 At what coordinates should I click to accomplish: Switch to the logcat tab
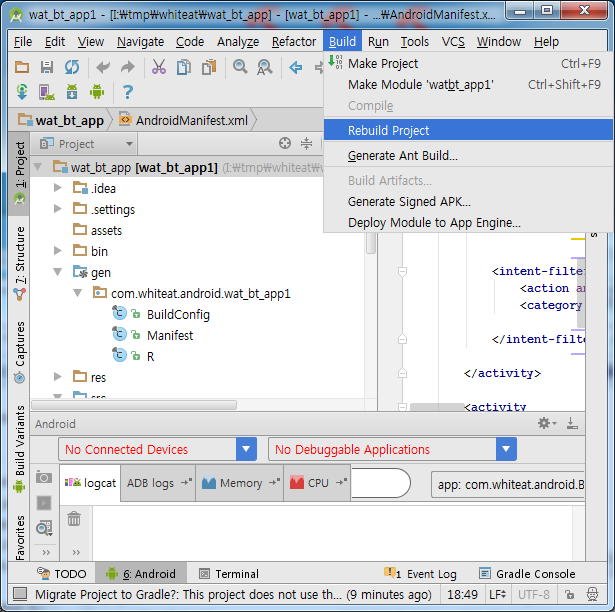[x=90, y=483]
